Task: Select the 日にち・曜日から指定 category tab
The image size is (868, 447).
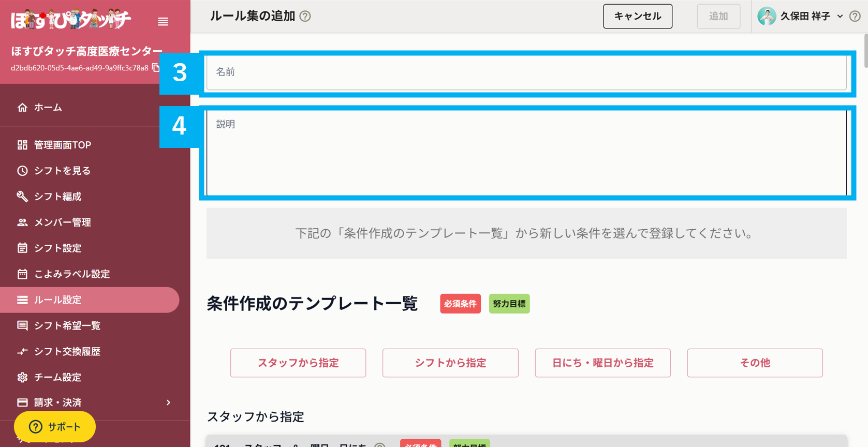Action: pos(602,363)
